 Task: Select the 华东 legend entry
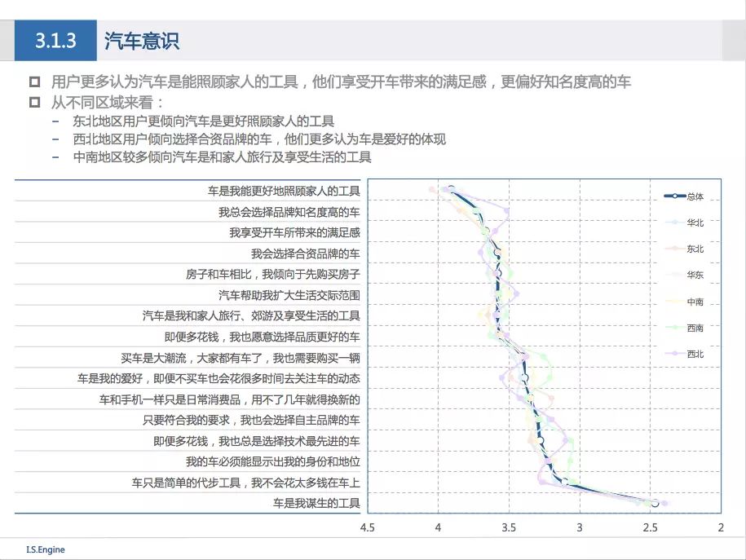click(x=684, y=275)
